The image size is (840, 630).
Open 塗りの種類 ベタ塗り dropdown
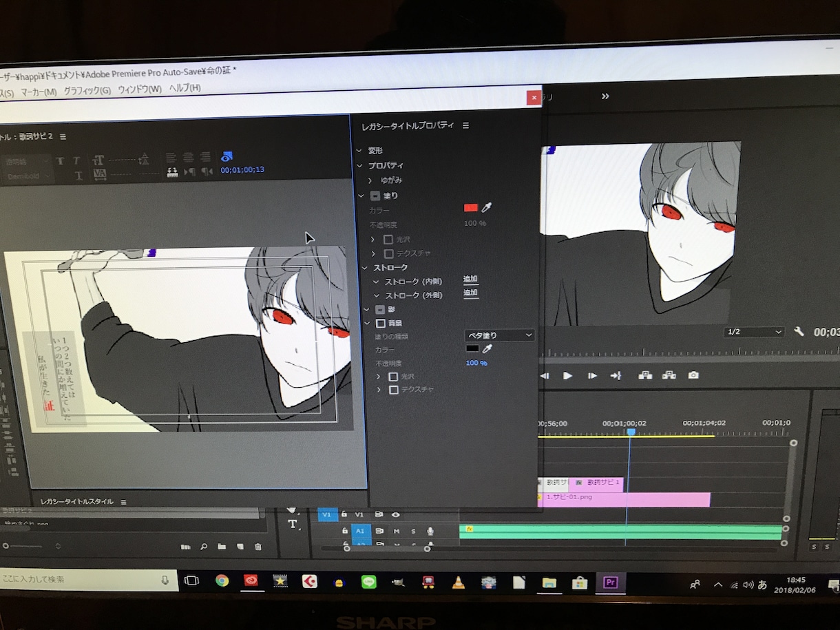499,335
